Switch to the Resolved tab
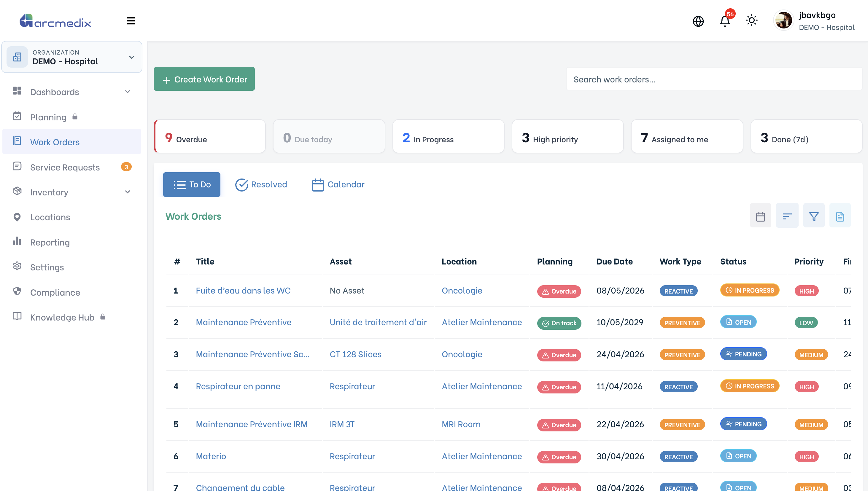 click(x=261, y=184)
